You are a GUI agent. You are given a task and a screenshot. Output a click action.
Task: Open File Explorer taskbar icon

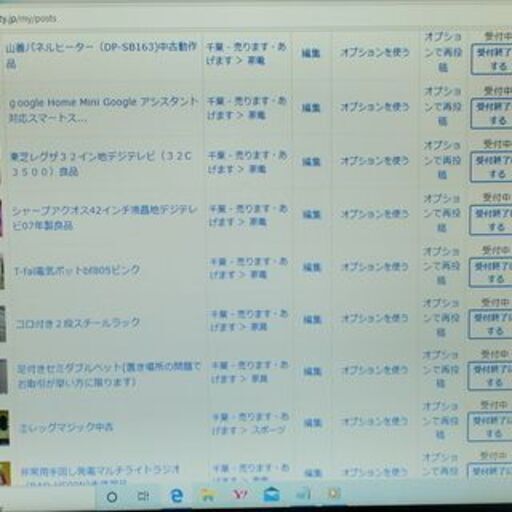coord(208,496)
